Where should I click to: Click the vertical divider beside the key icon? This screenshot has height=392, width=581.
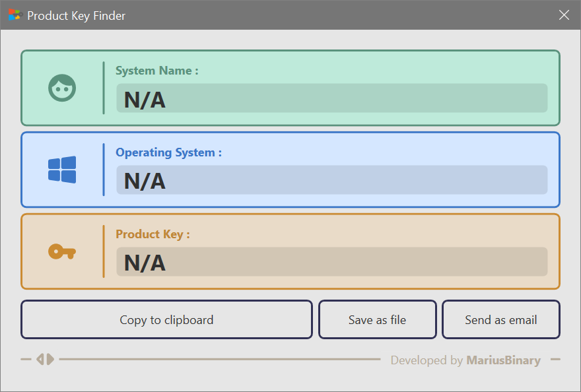(x=104, y=251)
